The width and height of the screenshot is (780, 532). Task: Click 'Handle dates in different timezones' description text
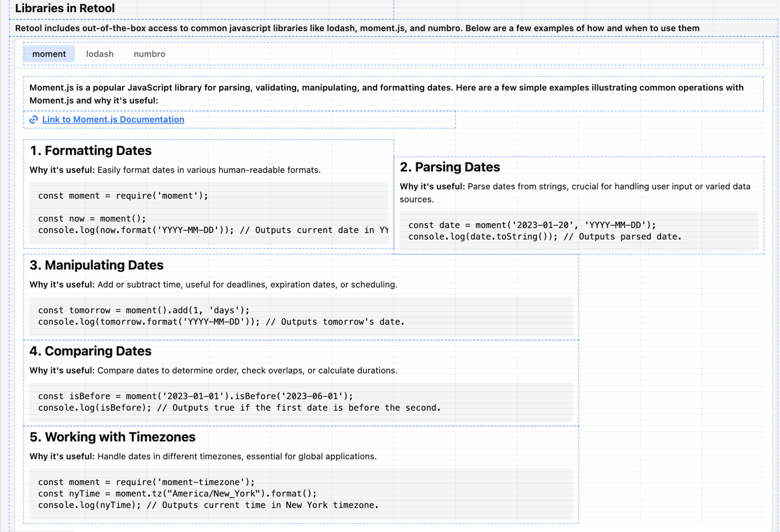click(x=237, y=457)
